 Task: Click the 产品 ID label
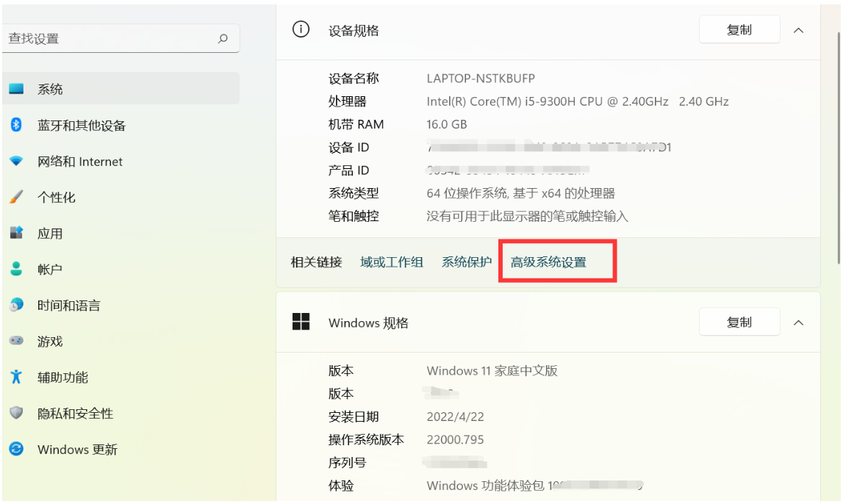tap(348, 170)
